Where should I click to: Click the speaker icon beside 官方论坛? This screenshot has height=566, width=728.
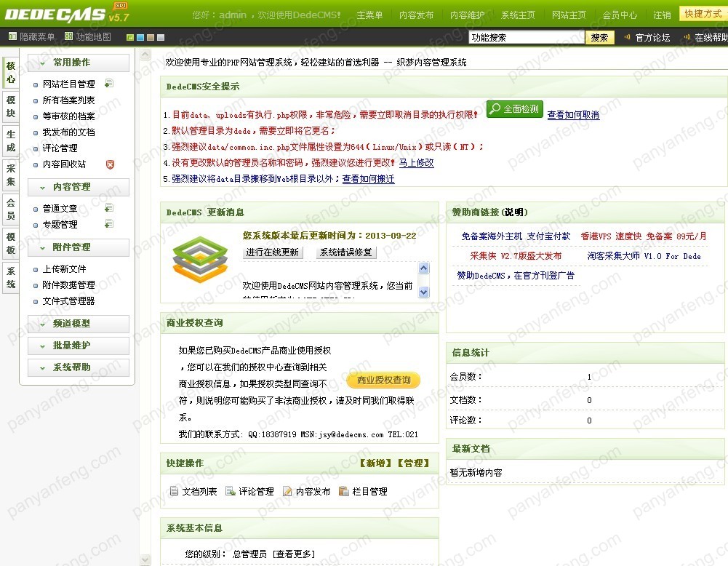click(x=627, y=37)
